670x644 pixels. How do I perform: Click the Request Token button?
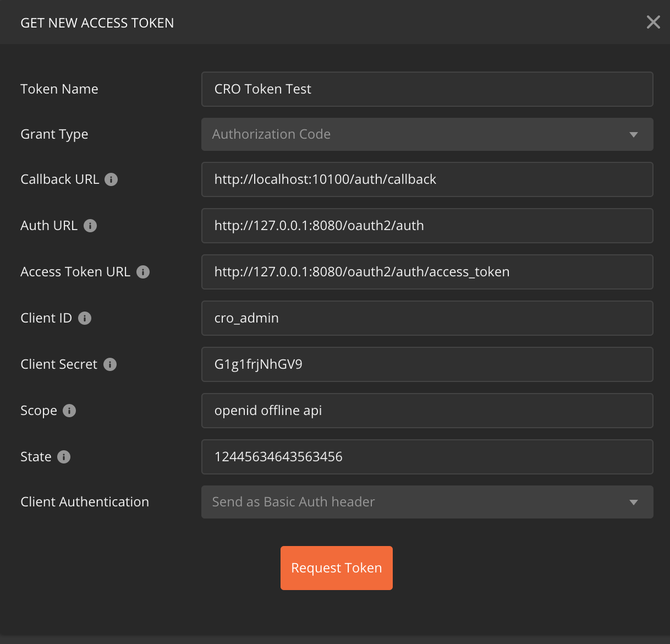point(337,568)
